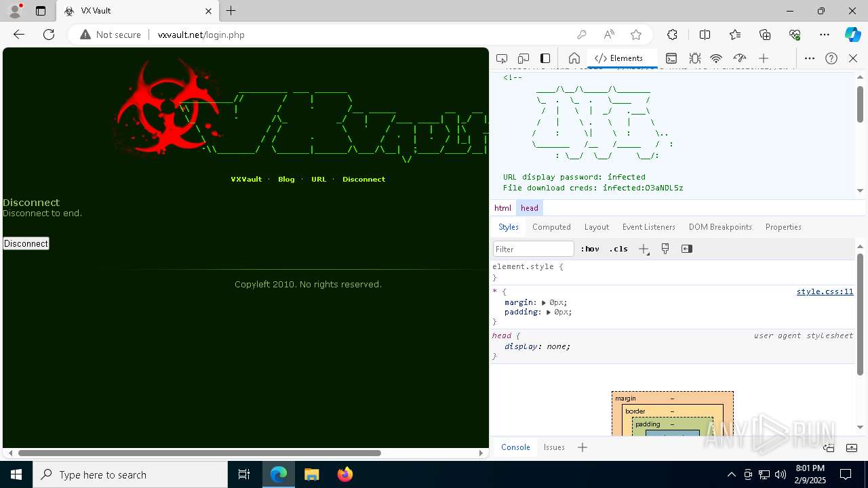Open the Issues drawer tab
The width and height of the screenshot is (868, 488).
click(554, 447)
